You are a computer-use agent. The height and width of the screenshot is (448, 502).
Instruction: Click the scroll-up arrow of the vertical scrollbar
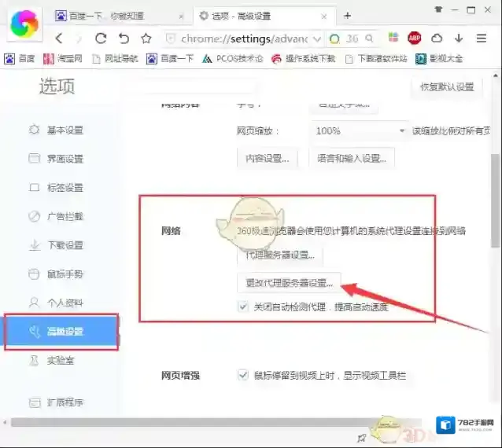pos(496,76)
